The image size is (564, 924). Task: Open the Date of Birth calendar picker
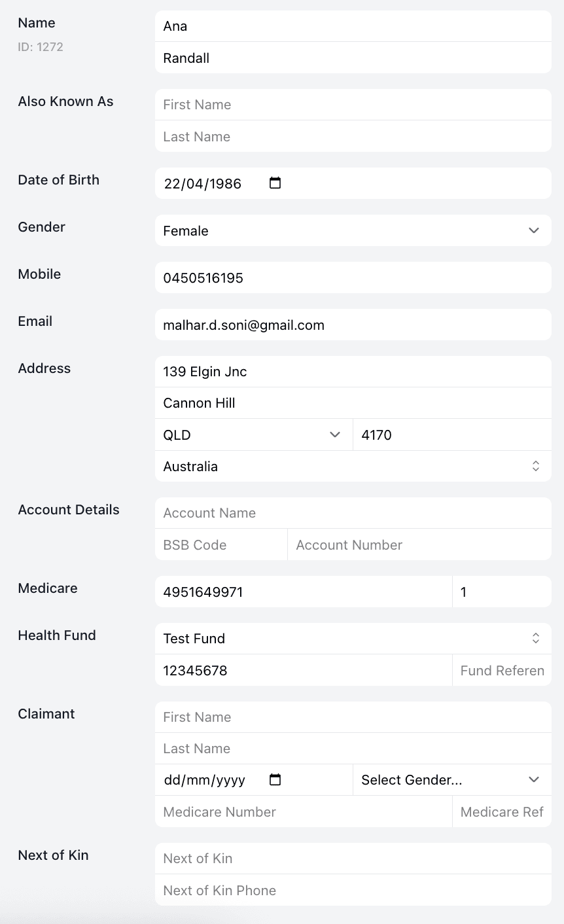click(x=275, y=183)
